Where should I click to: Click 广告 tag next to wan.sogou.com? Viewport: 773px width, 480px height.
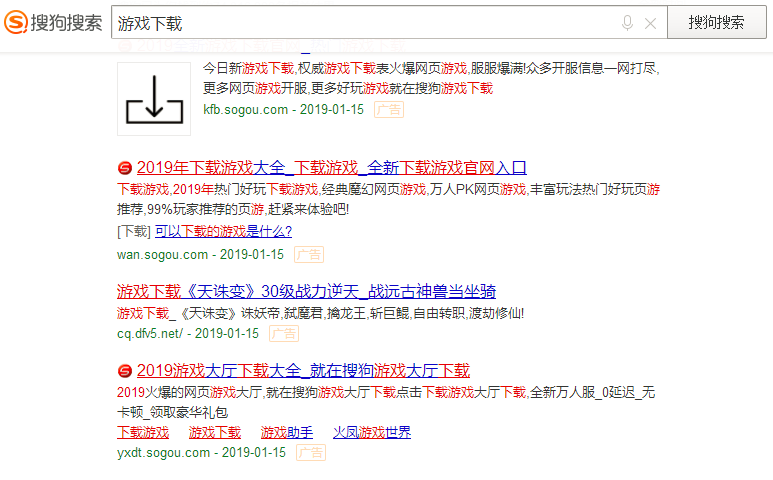(309, 254)
